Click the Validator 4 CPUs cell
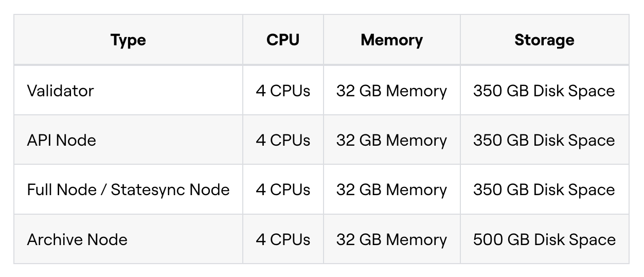 click(x=283, y=91)
